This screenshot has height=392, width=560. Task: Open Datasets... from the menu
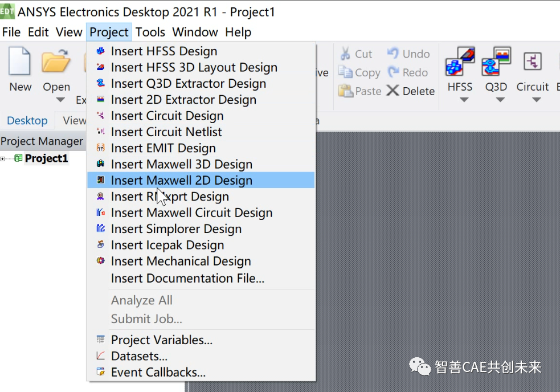201,356
